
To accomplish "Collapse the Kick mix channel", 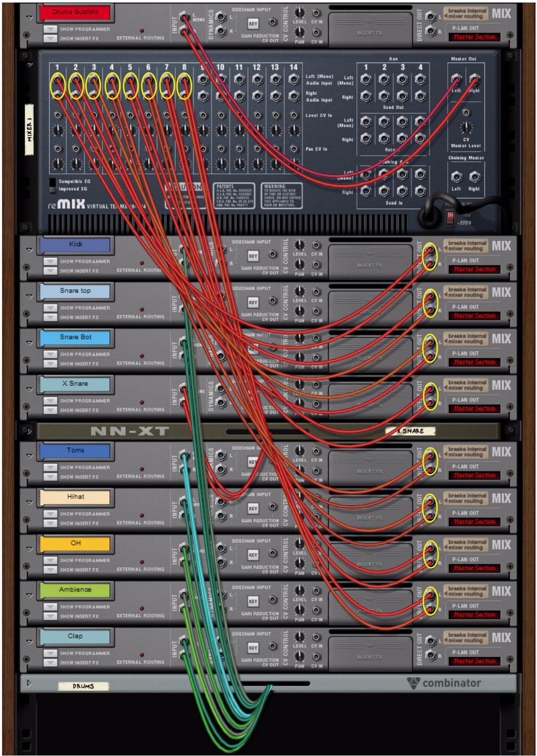I will pyautogui.click(x=29, y=250).
